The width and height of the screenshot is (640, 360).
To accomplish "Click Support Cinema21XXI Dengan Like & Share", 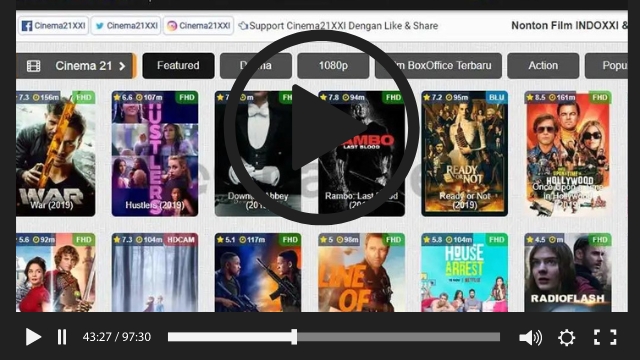I will (343, 26).
